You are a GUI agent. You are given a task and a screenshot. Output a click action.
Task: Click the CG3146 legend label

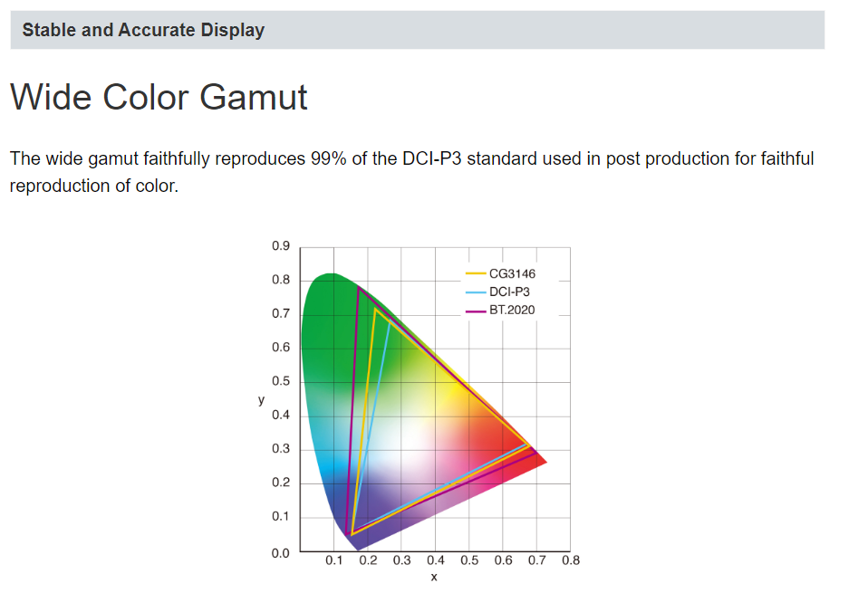click(512, 274)
